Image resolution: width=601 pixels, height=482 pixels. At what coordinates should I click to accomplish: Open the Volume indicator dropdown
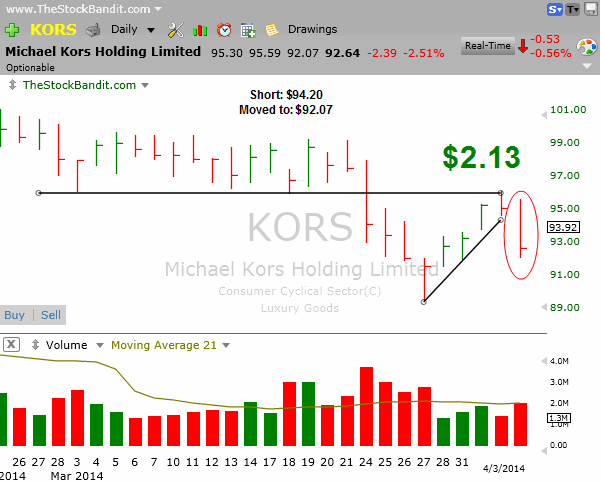[x=100, y=345]
